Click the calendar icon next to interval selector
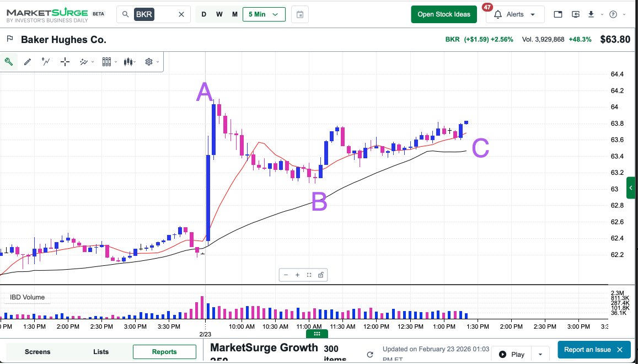 299,14
